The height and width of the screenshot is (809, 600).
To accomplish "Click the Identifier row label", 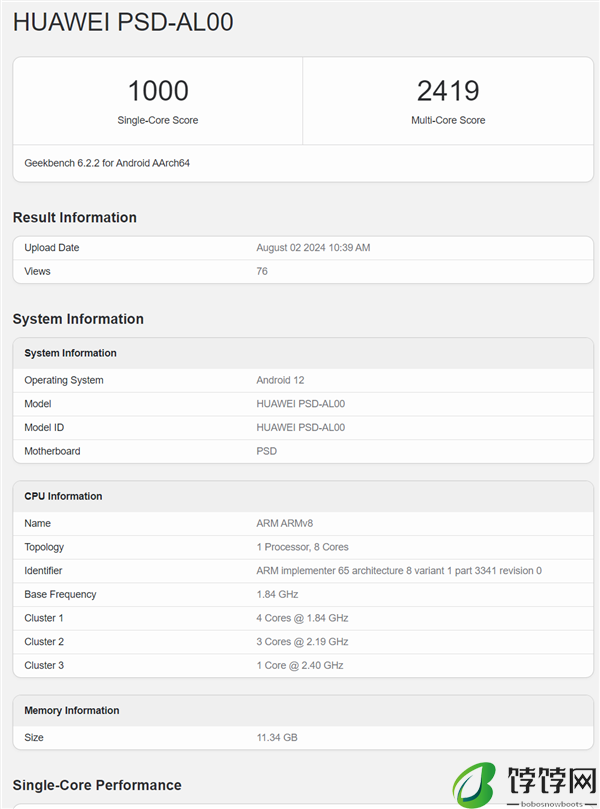I will click(43, 571).
